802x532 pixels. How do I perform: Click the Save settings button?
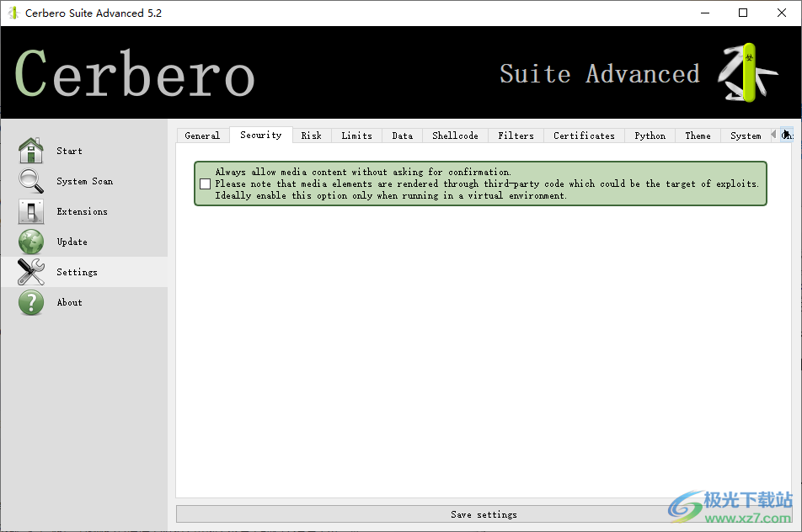[484, 514]
